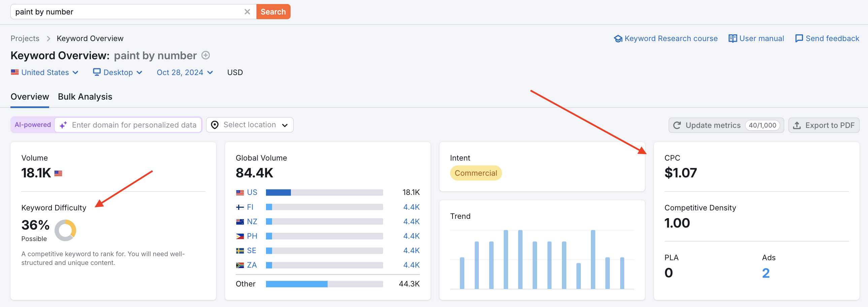868x307 pixels.
Task: Open the Projects breadcrumb link
Action: [25, 38]
